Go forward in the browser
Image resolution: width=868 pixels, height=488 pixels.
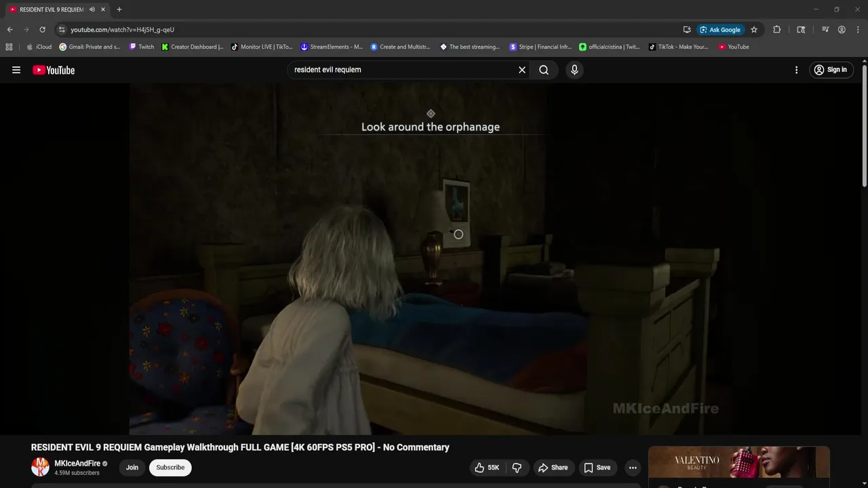tap(26, 30)
